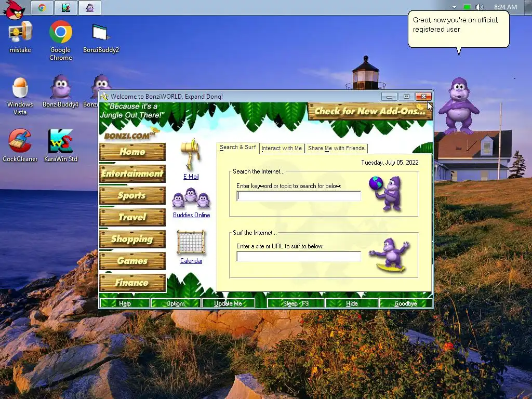Open the mistake desktop icon
The height and width of the screenshot is (399, 532).
point(20,37)
